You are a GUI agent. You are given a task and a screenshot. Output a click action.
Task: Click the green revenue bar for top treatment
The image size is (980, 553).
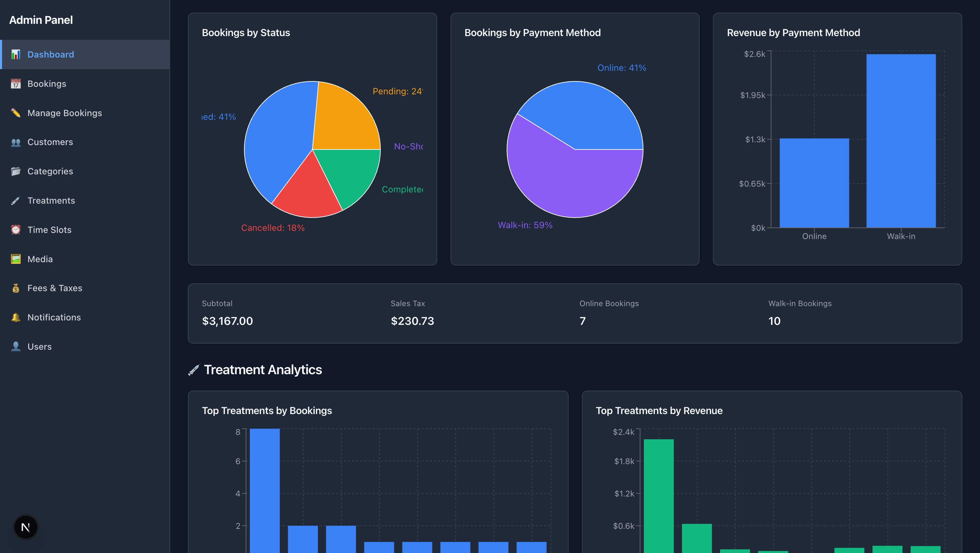[658, 491]
